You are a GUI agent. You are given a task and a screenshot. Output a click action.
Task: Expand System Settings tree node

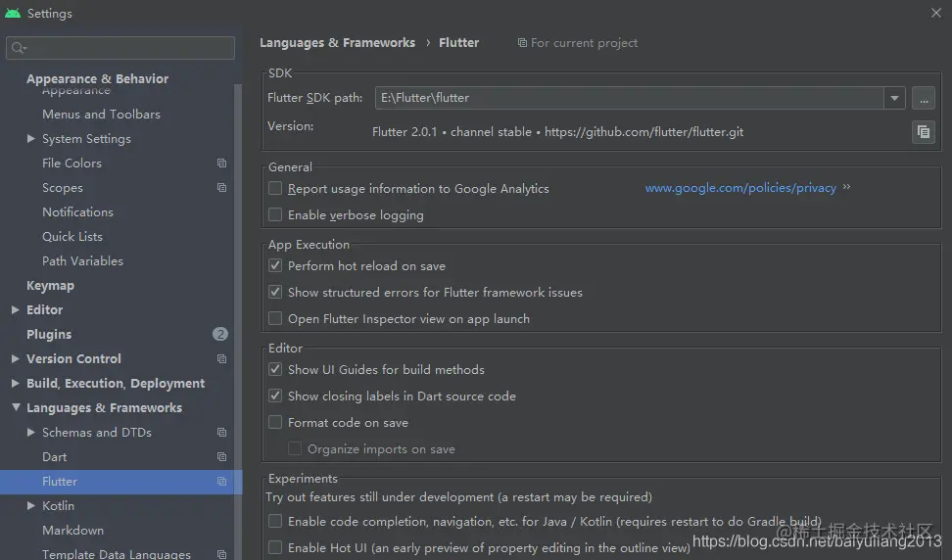(x=30, y=138)
